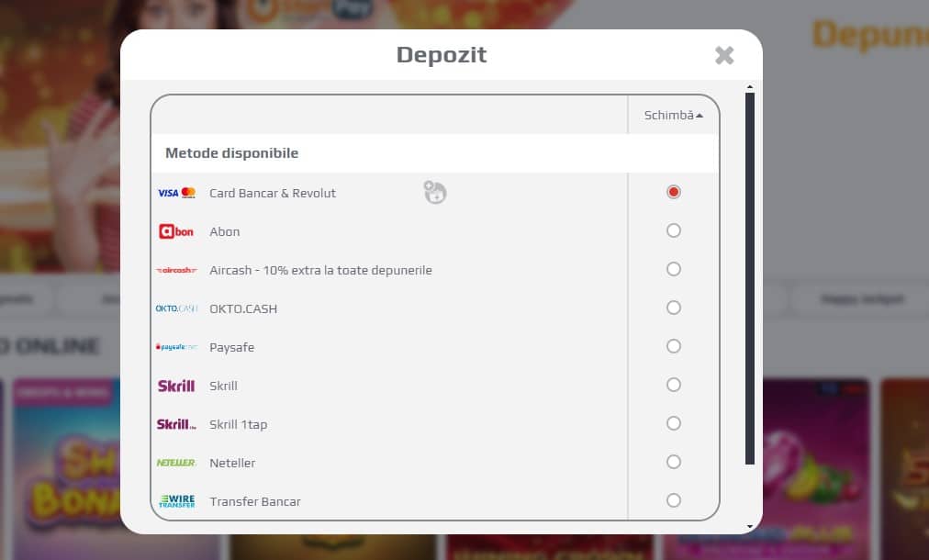The height and width of the screenshot is (560, 929).
Task: Click the Visa Mastercard logo icon
Action: 176,193
